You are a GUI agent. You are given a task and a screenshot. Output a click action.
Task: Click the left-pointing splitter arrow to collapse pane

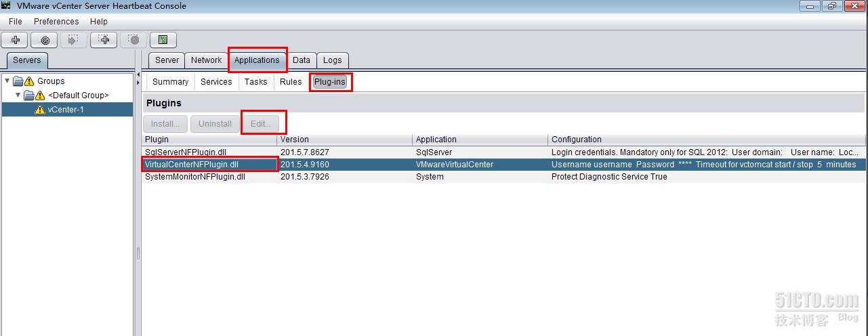pyautogui.click(x=138, y=75)
